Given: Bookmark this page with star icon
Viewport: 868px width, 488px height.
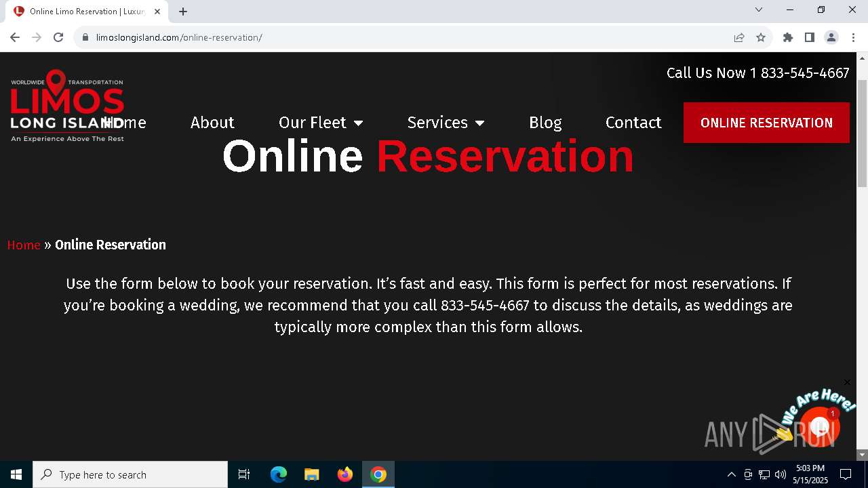Looking at the screenshot, I should [761, 37].
